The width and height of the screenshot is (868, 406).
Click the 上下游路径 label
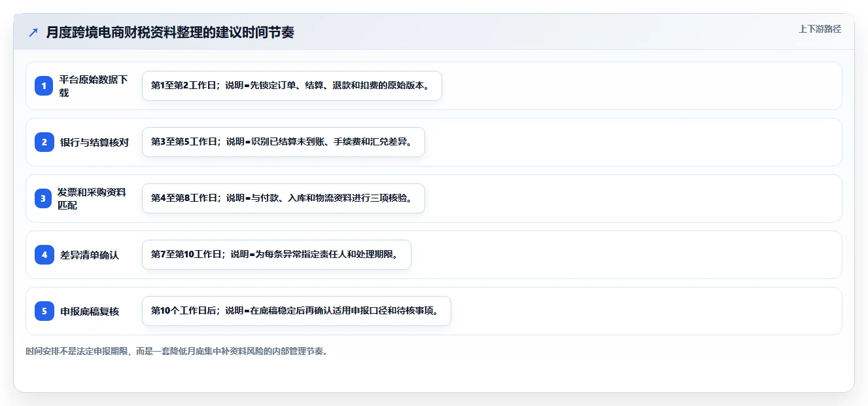[820, 29]
